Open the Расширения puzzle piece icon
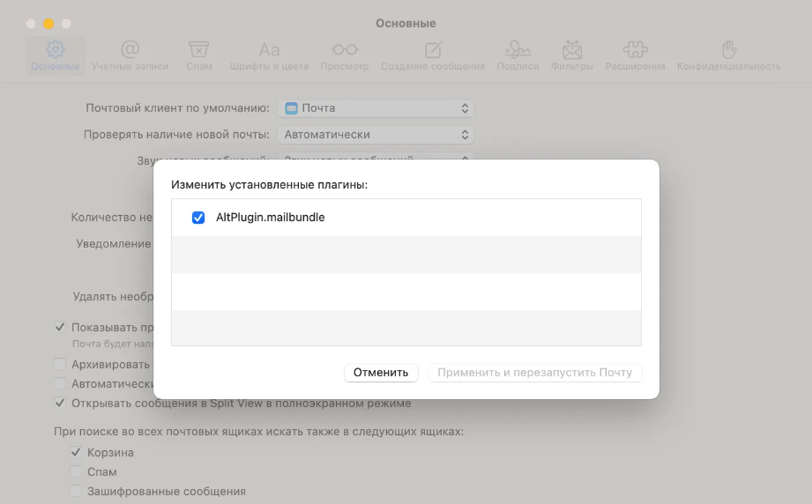The width and height of the screenshot is (812, 504). pos(635,49)
